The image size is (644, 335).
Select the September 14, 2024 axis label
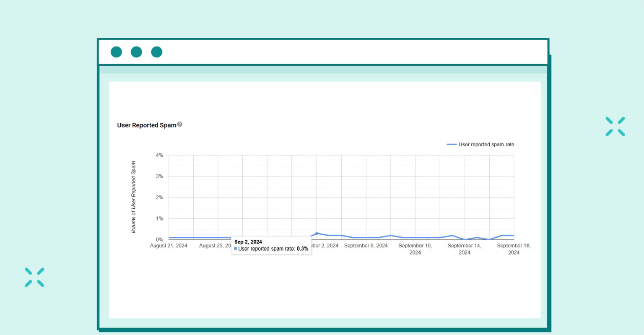tap(464, 249)
